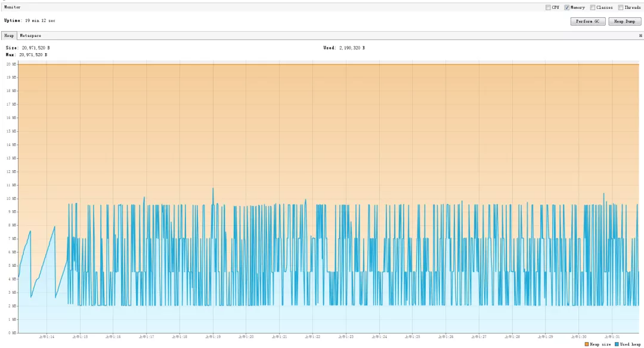Open the Metaspace tab
Viewport: 644px width, 348px height.
30,36
